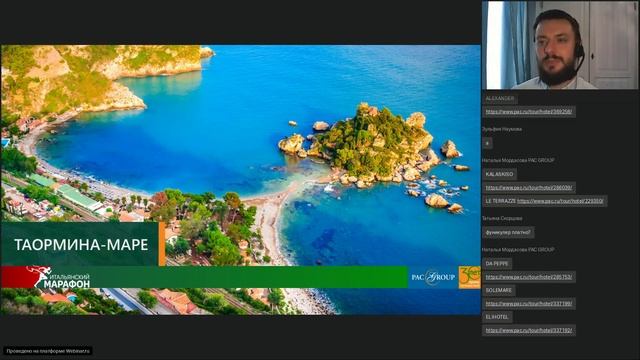Click the ELIHOTEL chat message
This screenshot has height=360, width=640.
point(497,317)
